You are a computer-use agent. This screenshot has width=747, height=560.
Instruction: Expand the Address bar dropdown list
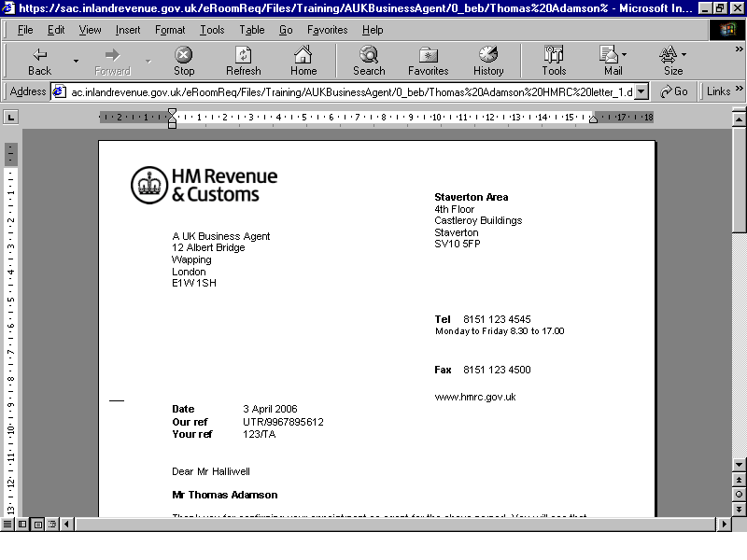(x=641, y=91)
